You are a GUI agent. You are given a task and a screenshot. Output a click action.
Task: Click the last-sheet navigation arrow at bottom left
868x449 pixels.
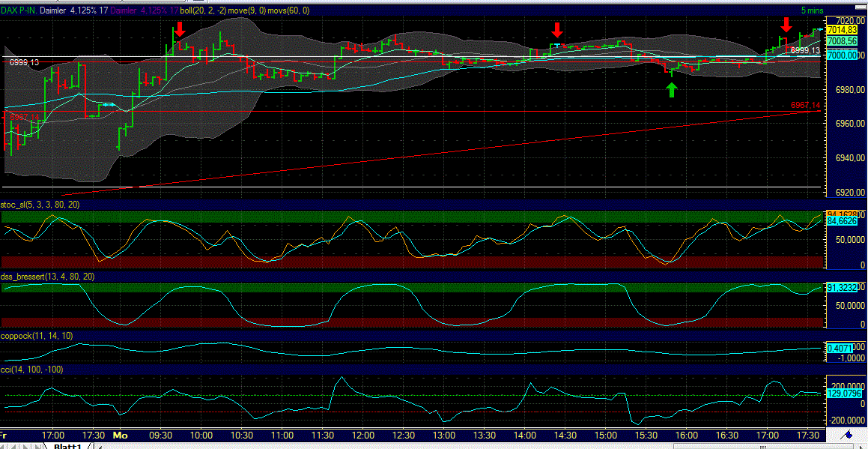tap(37, 445)
